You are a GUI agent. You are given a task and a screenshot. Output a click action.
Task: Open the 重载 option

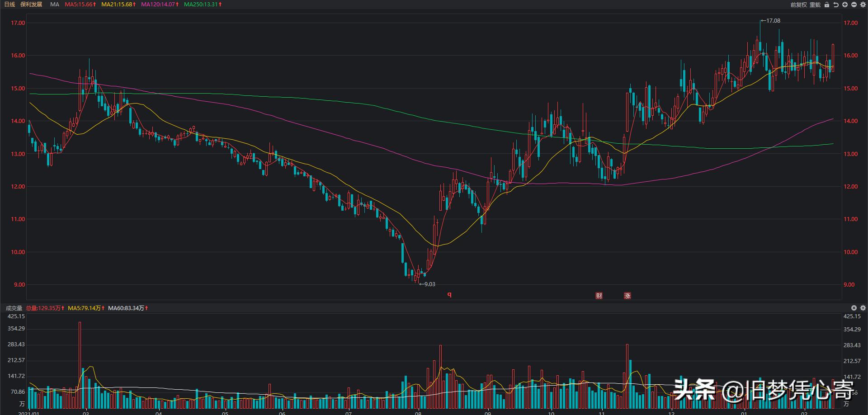[x=815, y=5]
